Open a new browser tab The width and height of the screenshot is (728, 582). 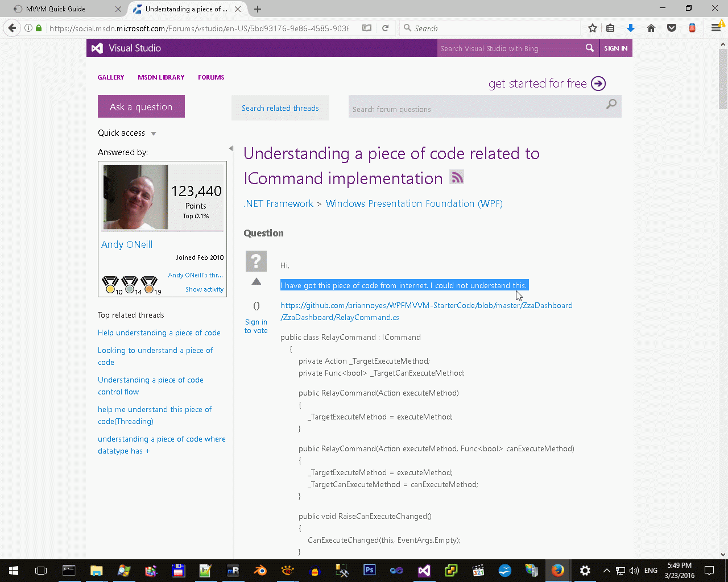(x=258, y=9)
